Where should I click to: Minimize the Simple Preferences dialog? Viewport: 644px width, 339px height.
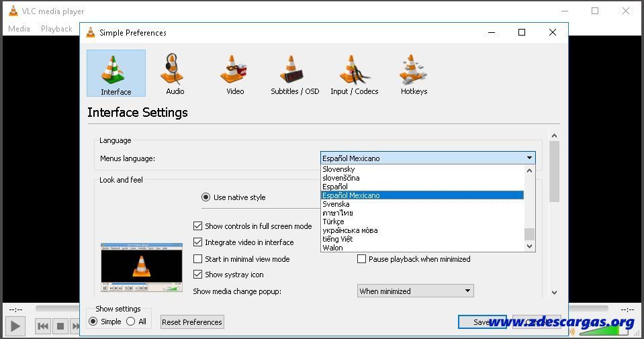(x=491, y=32)
